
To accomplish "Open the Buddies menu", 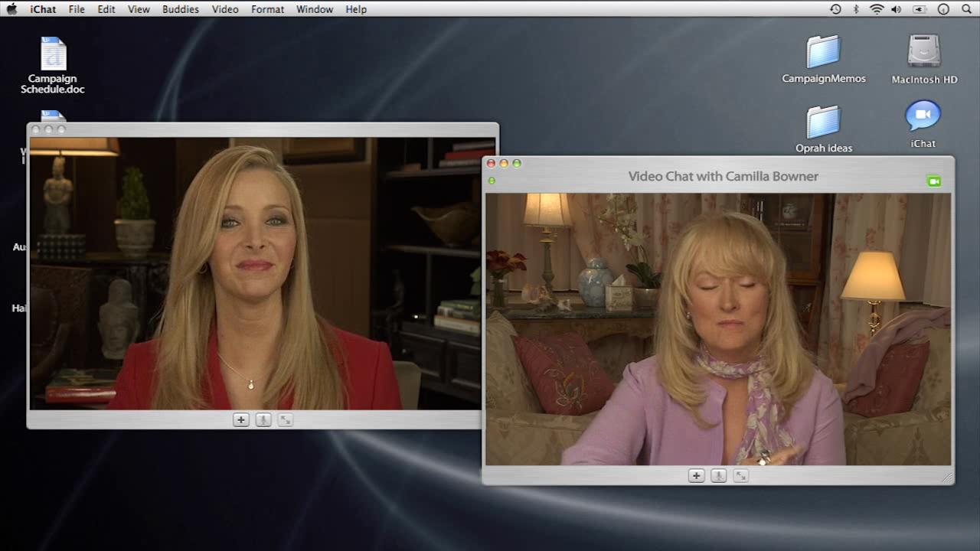I will [x=181, y=9].
